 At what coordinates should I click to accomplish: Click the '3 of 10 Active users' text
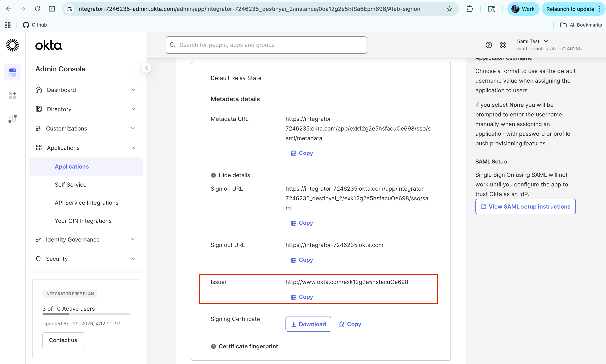point(68,309)
